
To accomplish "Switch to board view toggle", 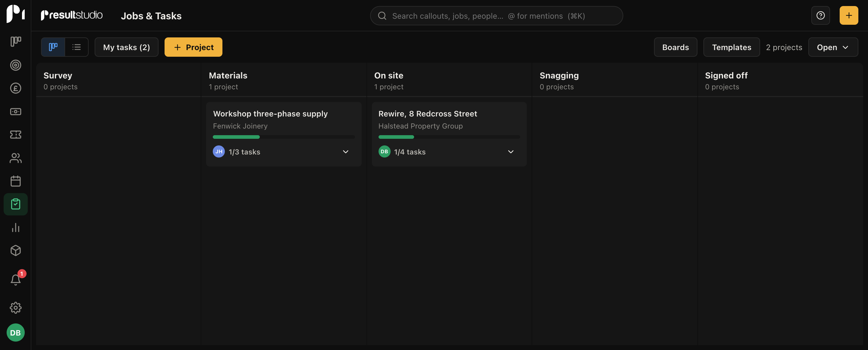I will click(x=53, y=47).
